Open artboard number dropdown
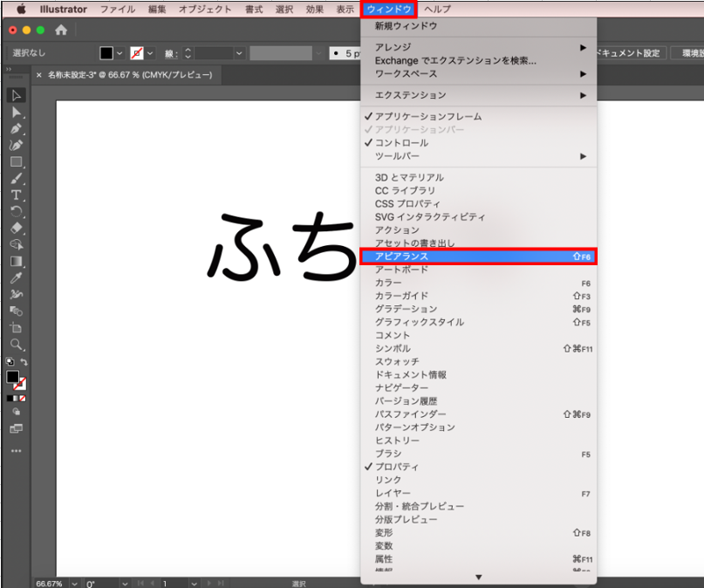The image size is (704, 588). (194, 584)
